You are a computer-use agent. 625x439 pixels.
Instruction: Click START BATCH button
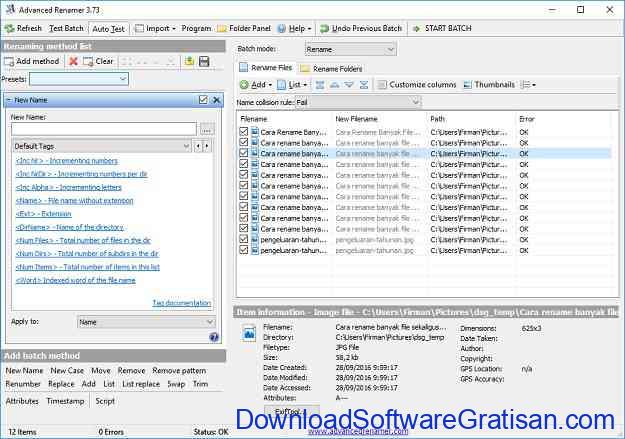pos(442,28)
